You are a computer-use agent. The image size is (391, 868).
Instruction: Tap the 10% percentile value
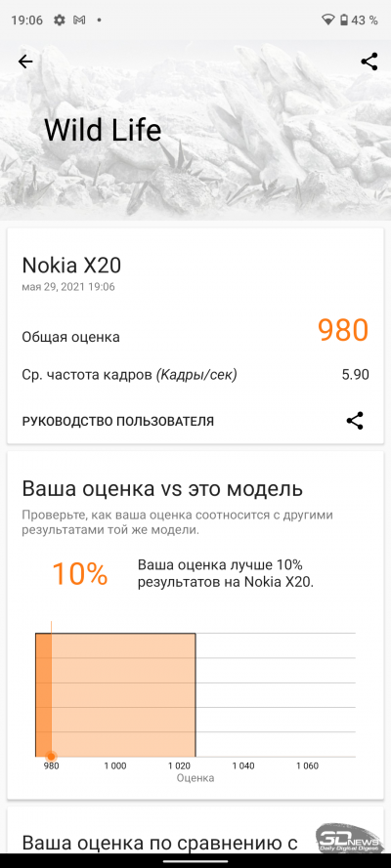point(80,574)
